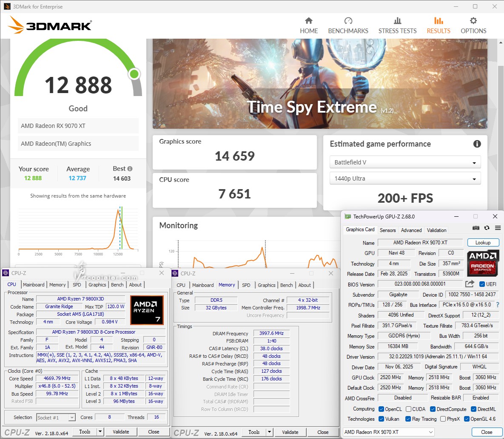This screenshot has width=504, height=439.
Task: Click Validate in left CPU-Z window
Action: pyautogui.click(x=121, y=432)
